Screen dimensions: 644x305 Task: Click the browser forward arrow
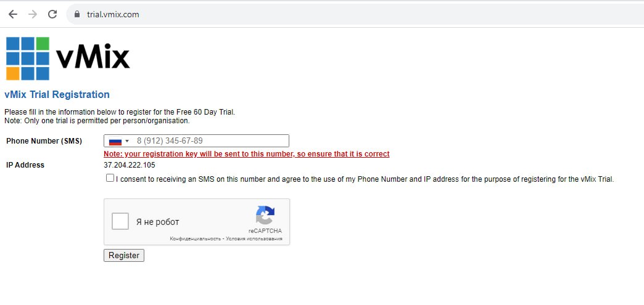point(33,14)
